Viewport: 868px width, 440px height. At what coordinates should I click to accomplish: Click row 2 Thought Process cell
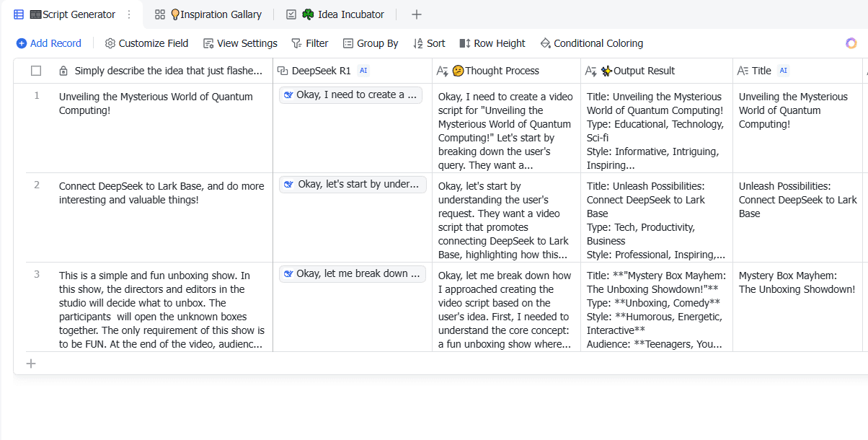[507, 217]
